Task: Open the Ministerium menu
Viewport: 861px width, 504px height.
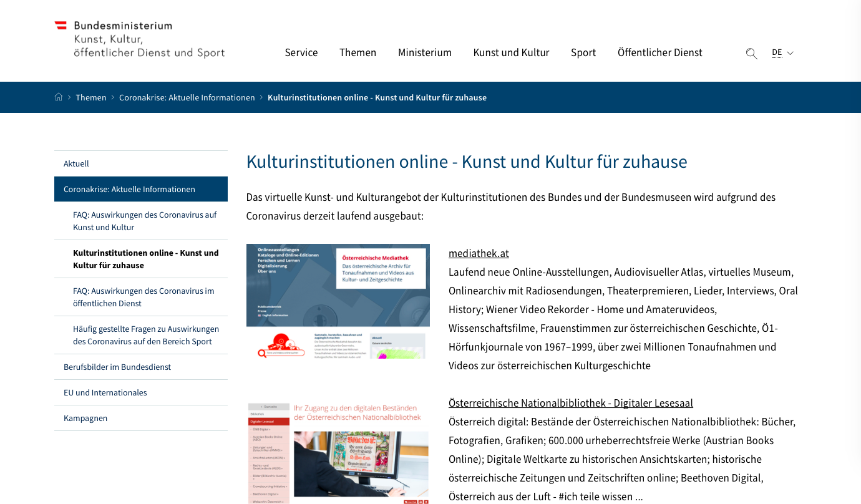Action: click(x=425, y=52)
